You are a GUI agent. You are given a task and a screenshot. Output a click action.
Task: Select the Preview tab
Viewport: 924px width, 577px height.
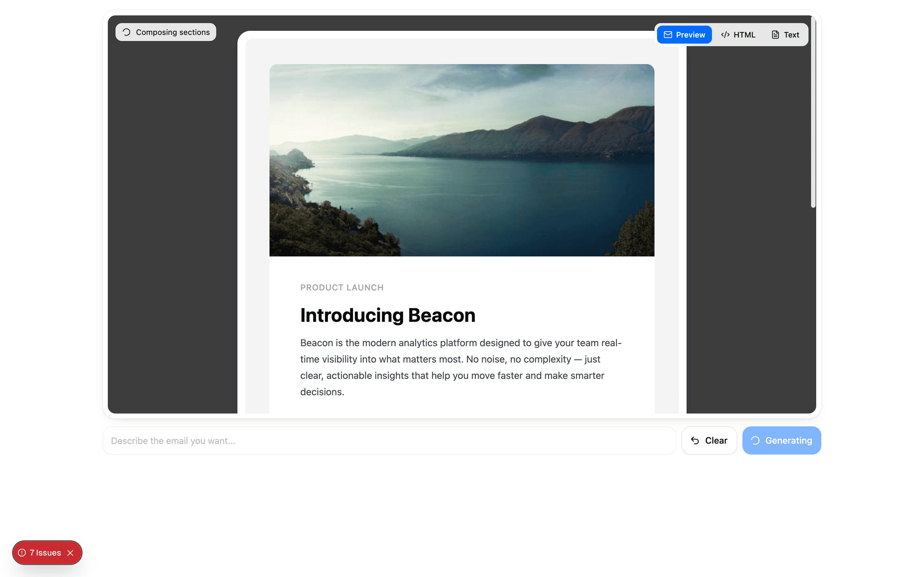tap(684, 34)
